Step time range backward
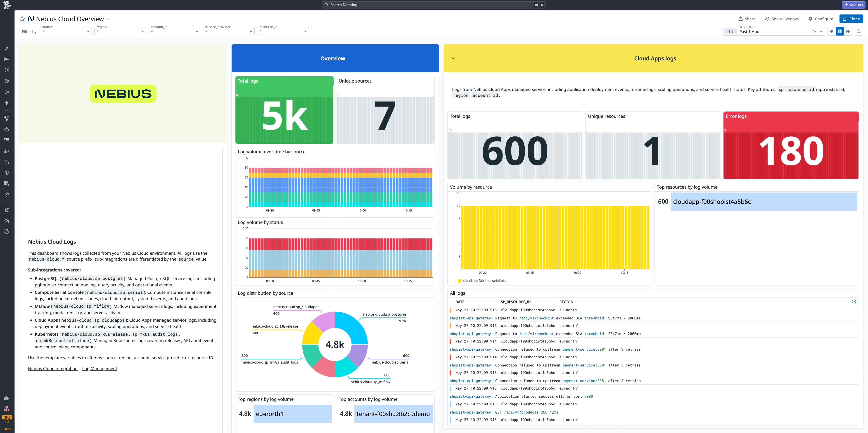The width and height of the screenshot is (868, 433). 831,31
